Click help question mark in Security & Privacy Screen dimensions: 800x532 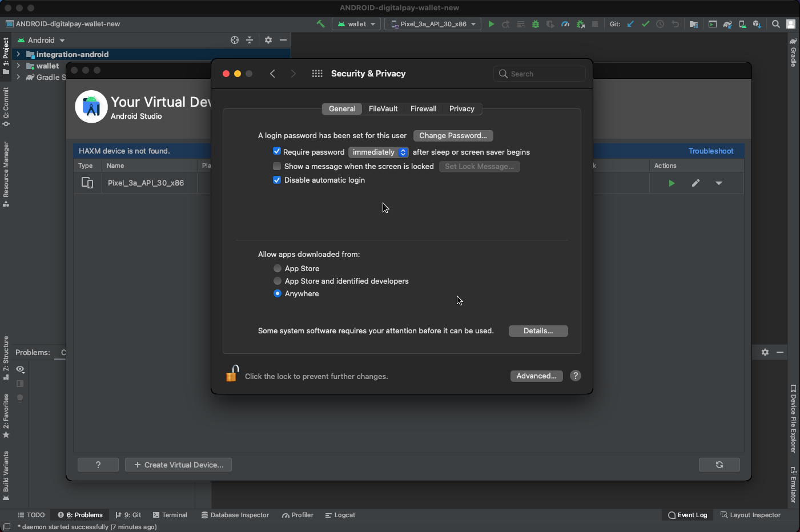576,376
